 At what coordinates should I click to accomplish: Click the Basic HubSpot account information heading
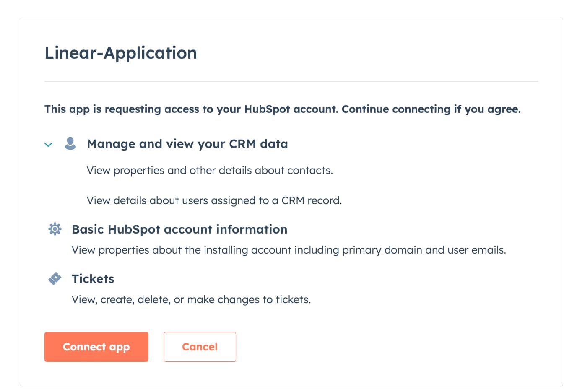[179, 229]
